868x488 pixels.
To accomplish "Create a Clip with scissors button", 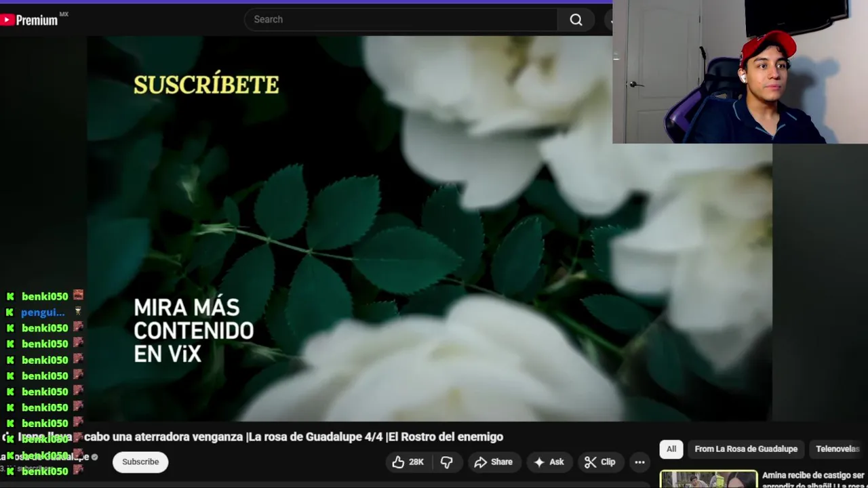I will coord(600,462).
